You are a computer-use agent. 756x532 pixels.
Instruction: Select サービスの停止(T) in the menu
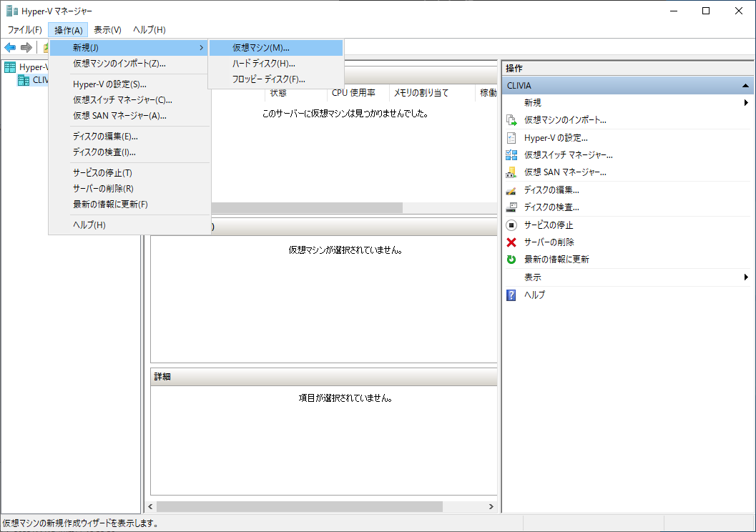point(129,173)
